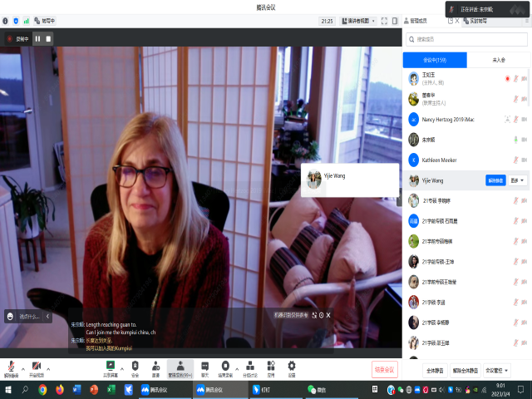Open the invite participants tool
This screenshot has height=399, width=532.
(155, 369)
